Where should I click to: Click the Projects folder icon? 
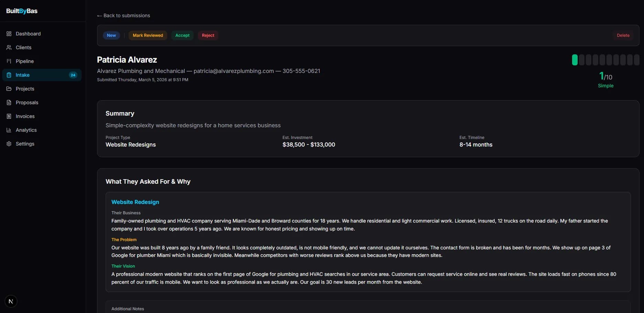click(9, 89)
